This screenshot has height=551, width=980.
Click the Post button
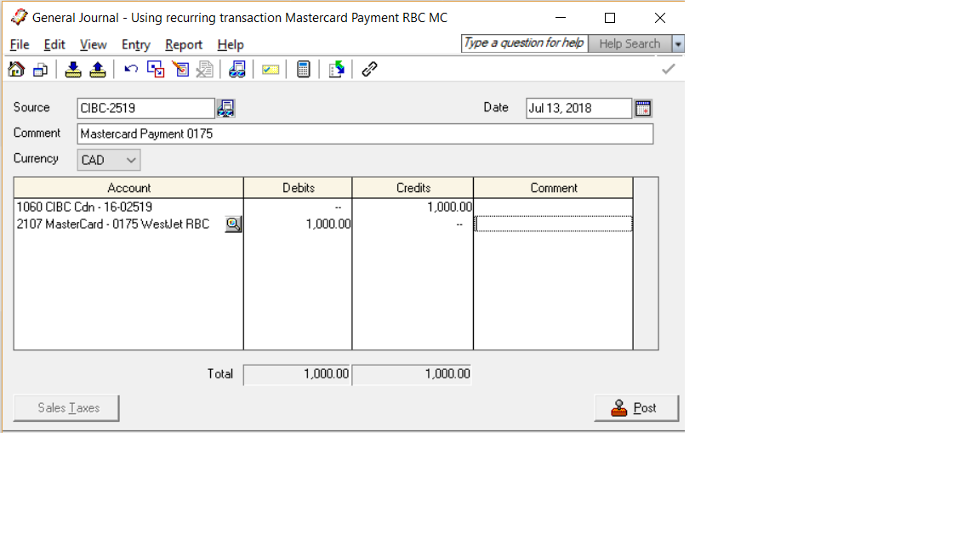tap(636, 408)
